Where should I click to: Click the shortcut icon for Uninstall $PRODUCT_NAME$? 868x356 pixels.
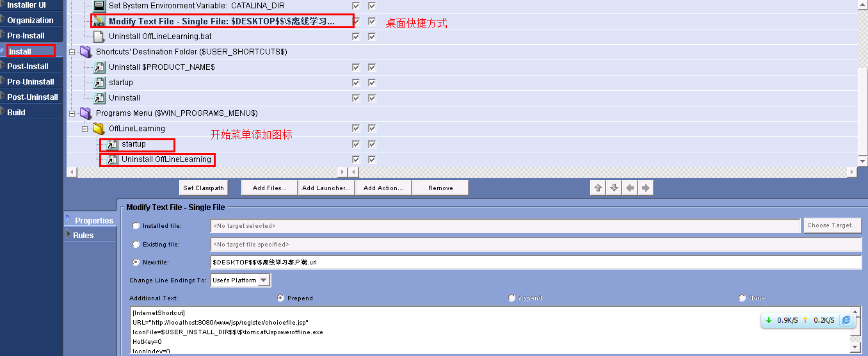(99, 67)
